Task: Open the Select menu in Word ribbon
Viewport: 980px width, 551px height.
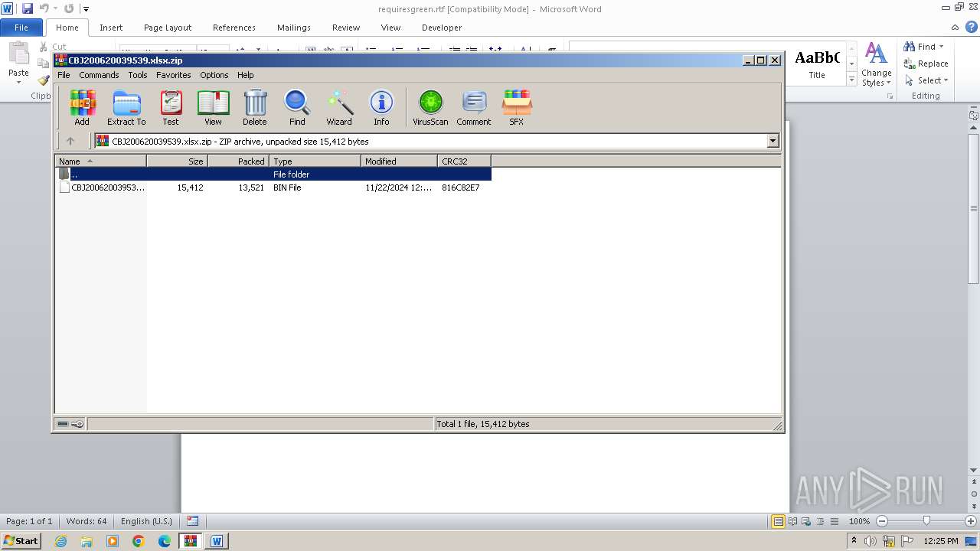Action: (x=926, y=80)
